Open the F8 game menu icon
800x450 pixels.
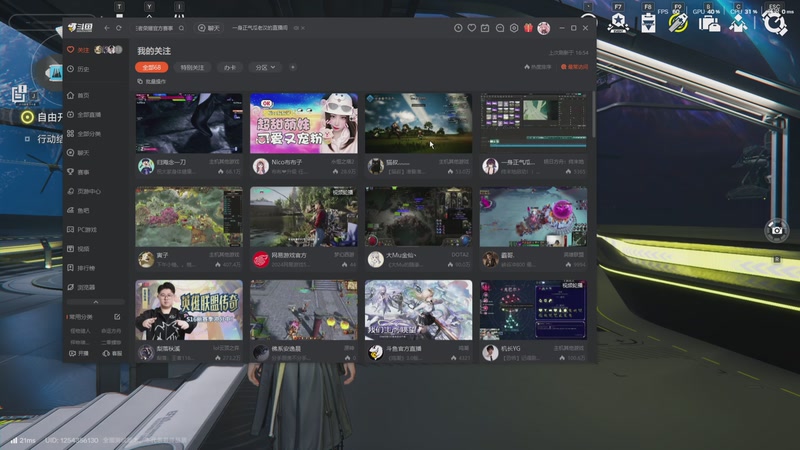tap(648, 23)
